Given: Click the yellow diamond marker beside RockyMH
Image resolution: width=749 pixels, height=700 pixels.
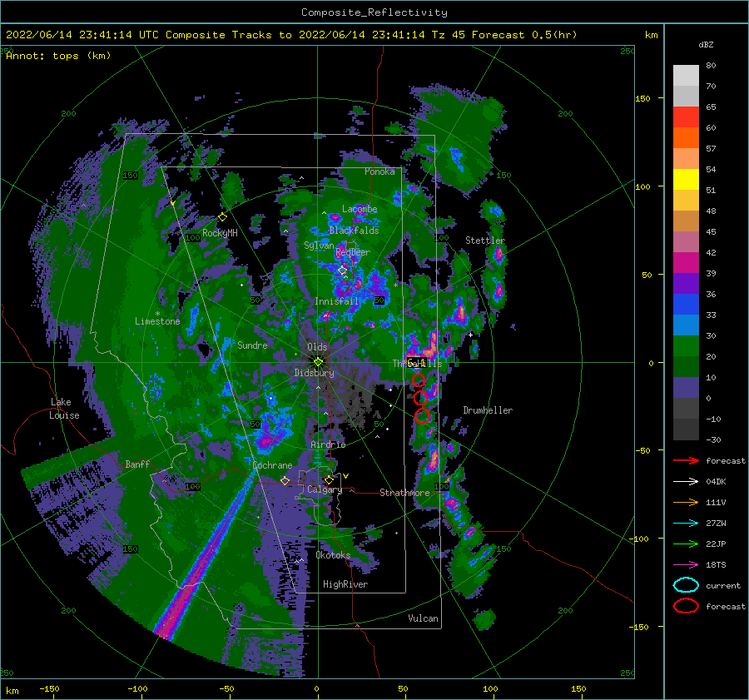Looking at the screenshot, I should [222, 217].
